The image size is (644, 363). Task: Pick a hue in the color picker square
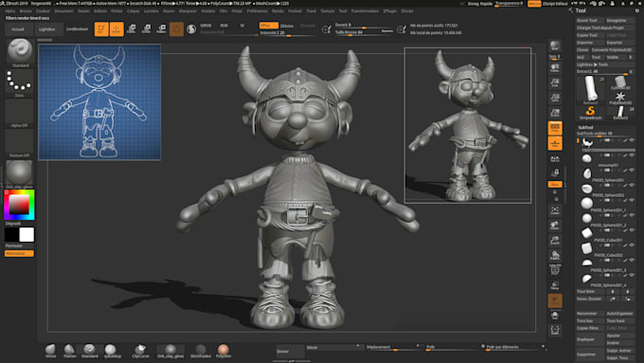tap(19, 205)
